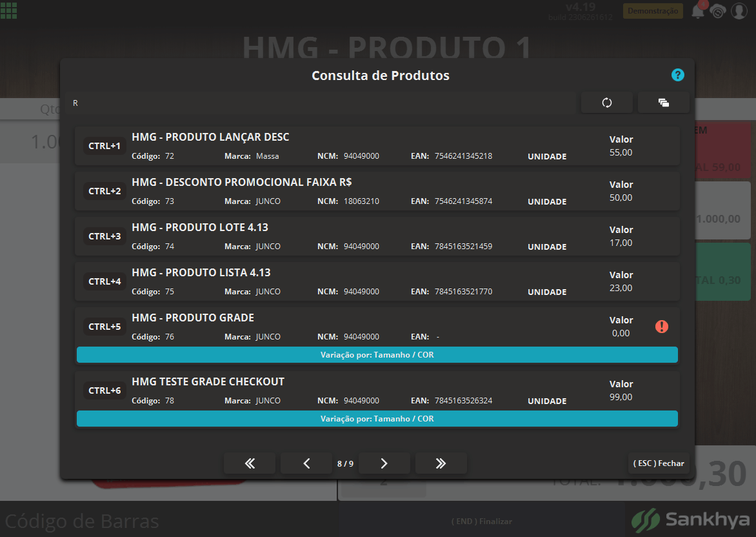This screenshot has width=756, height=537.
Task: Expand Variação por Tamanho / COR under PRODUTO GRADE
Action: (x=377, y=354)
